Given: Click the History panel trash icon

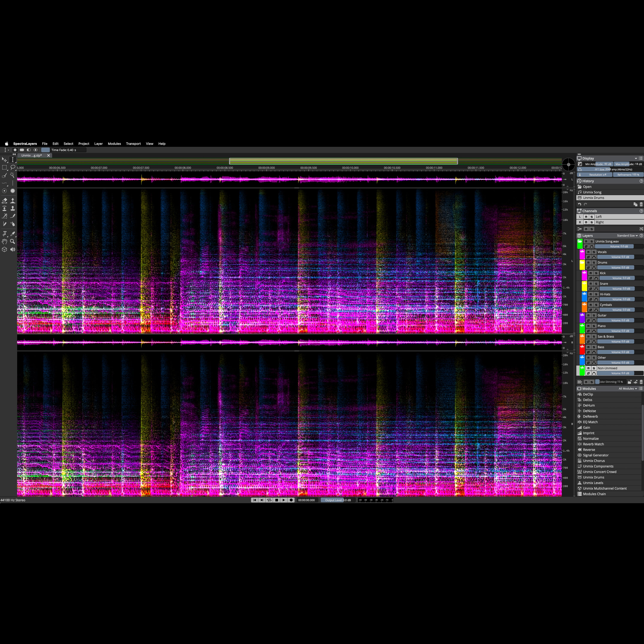Looking at the screenshot, I should tap(641, 204).
